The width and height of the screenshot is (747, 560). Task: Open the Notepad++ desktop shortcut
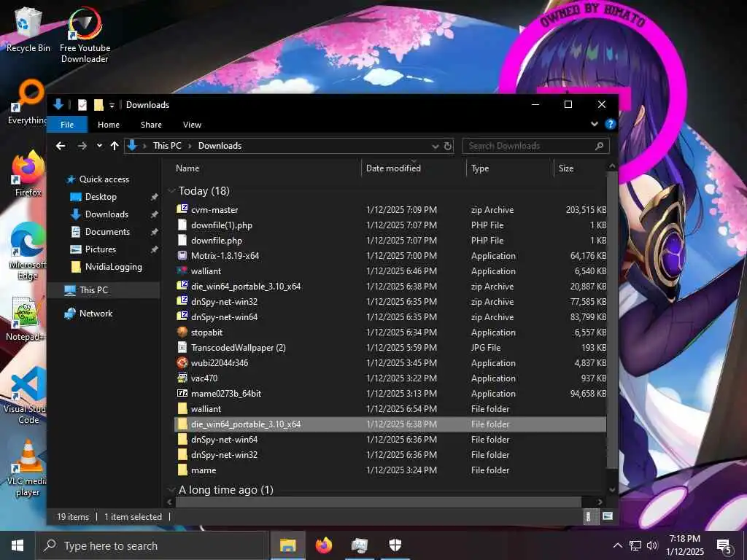(x=25, y=319)
